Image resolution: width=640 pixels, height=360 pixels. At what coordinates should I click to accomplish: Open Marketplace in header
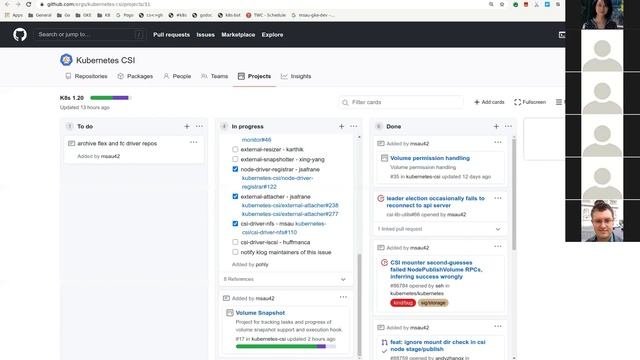pyautogui.click(x=238, y=35)
